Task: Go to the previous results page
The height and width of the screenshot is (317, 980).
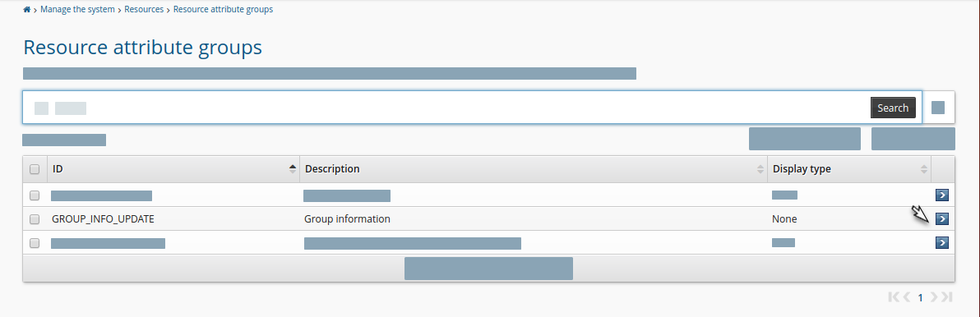Action: click(x=907, y=297)
